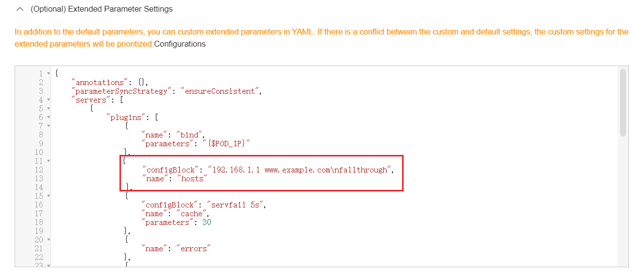644x274 pixels.
Task: Fold the "servers" array at line 4
Action: tap(48, 100)
